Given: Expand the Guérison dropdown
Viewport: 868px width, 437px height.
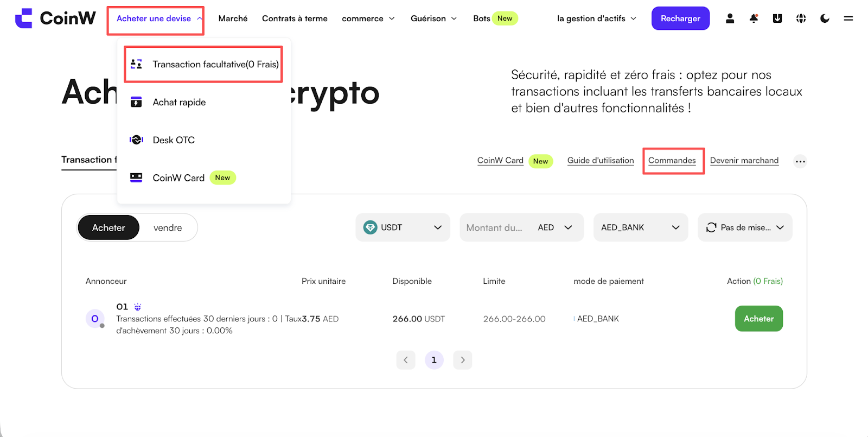Looking at the screenshot, I should tap(433, 18).
